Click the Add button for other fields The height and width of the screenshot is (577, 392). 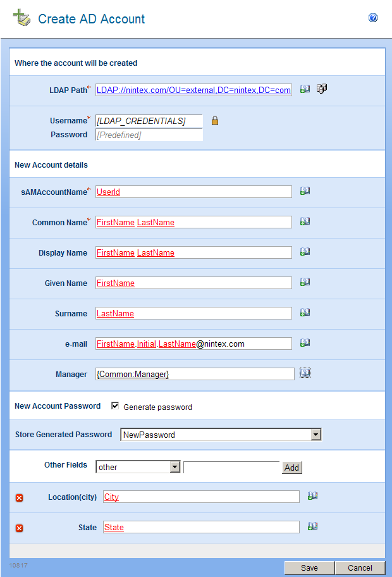click(291, 468)
